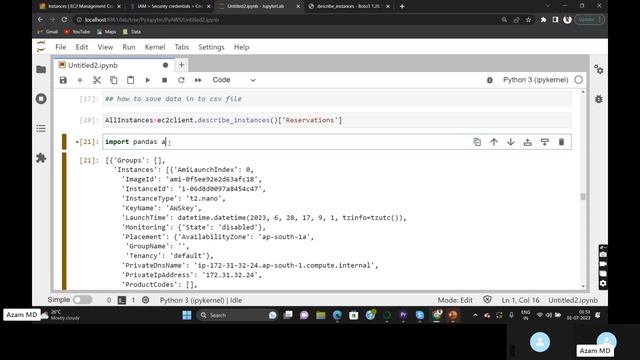This screenshot has height=360, width=640.
Task: Open the Gmail bookmark
Action: 48,32
